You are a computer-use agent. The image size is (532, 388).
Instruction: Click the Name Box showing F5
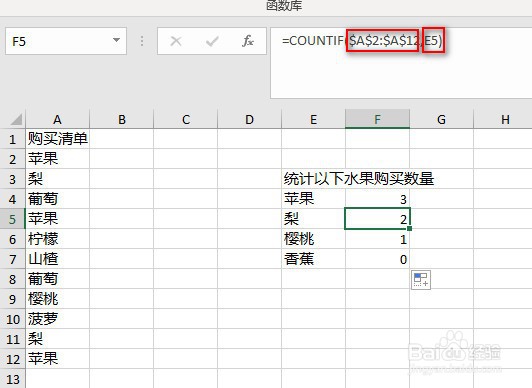pos(66,41)
